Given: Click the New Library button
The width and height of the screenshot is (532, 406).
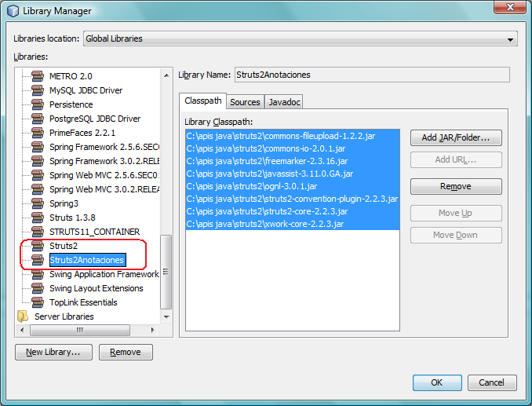Looking at the screenshot, I should tap(53, 352).
